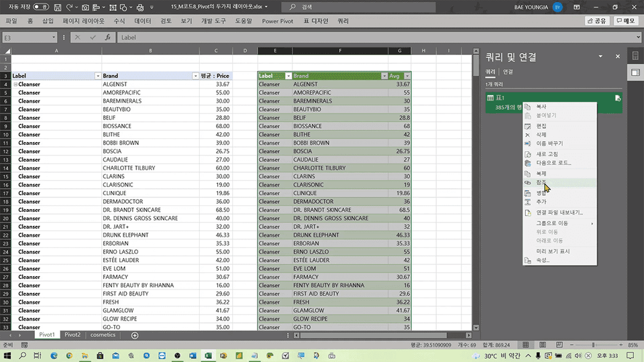Click the printer icon in quick access toolbar
Screen dimensions: 644x362
pyautogui.click(x=140, y=7)
